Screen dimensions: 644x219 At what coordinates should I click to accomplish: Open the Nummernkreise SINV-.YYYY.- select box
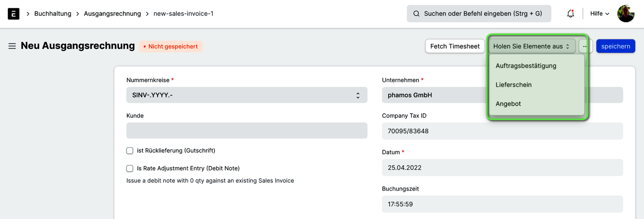point(247,95)
